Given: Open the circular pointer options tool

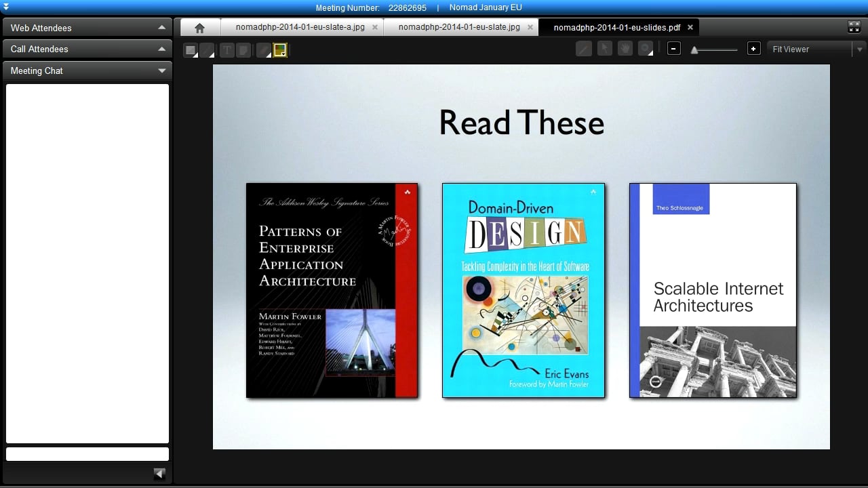Looking at the screenshot, I should [x=646, y=49].
